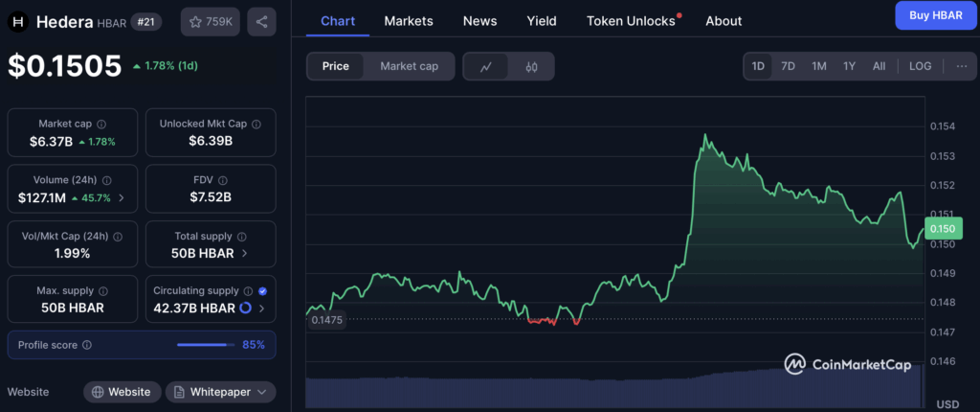Show Max. supply info icon
The height and width of the screenshot is (412, 980).
(103, 291)
